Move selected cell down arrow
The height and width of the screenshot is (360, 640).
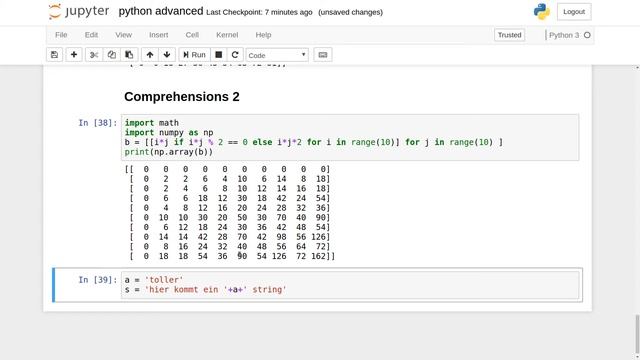pyautogui.click(x=167, y=55)
